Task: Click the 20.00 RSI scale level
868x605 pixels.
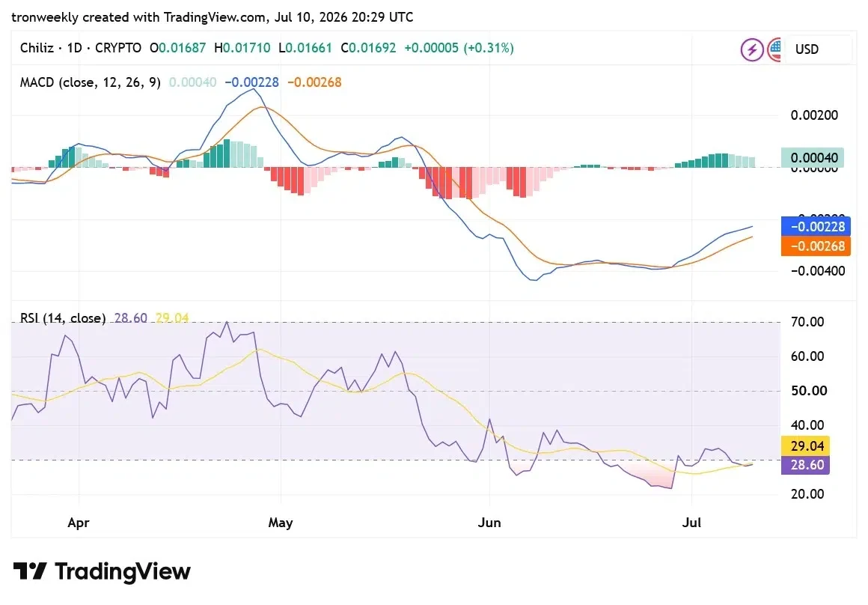Action: click(807, 494)
